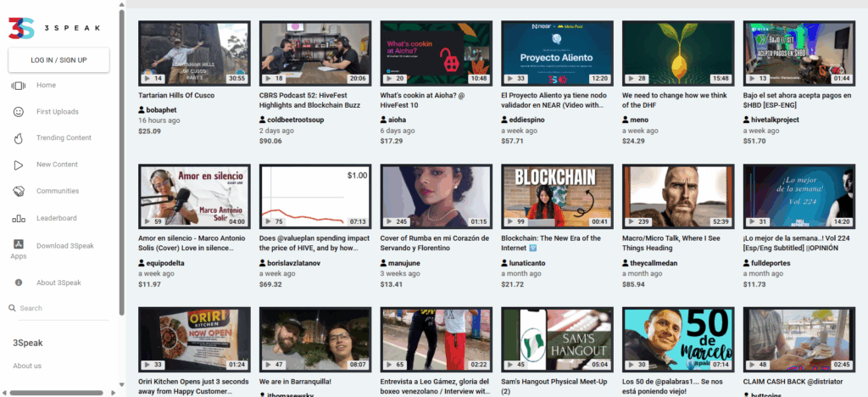Open We are in Barranquilla thumbnail
The height and width of the screenshot is (397, 868).
[315, 339]
